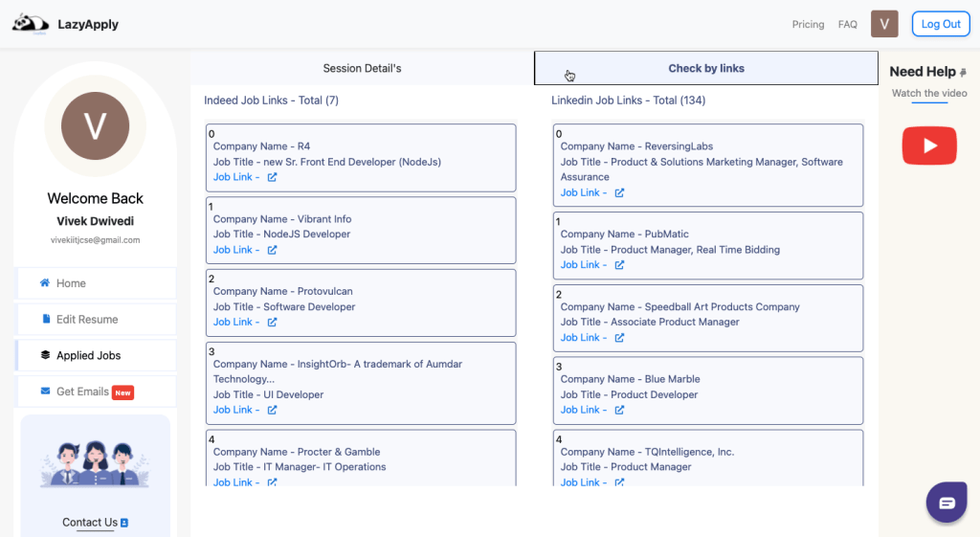Click the LazyApply panda logo
Screen dimensions: 980x537
click(x=30, y=24)
